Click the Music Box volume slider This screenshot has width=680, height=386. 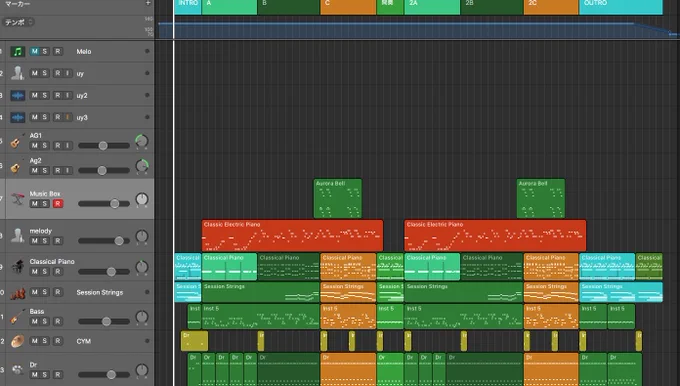(x=104, y=203)
